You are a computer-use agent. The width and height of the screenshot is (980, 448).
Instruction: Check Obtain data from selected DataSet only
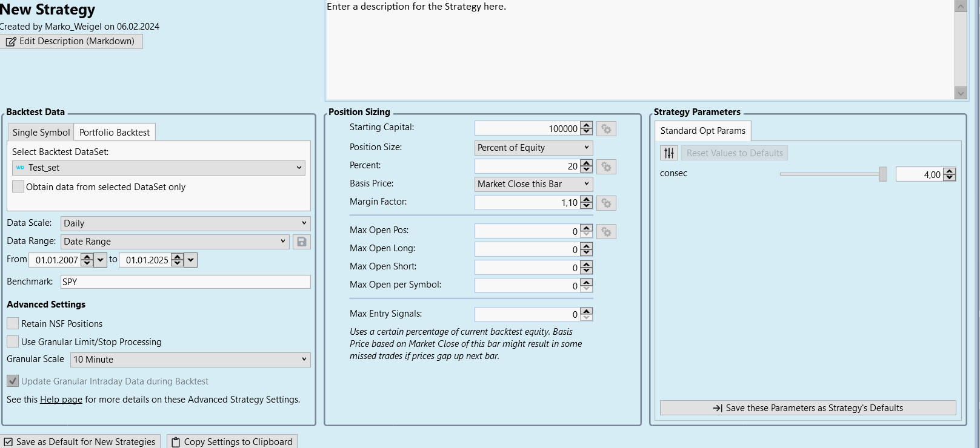pyautogui.click(x=18, y=186)
